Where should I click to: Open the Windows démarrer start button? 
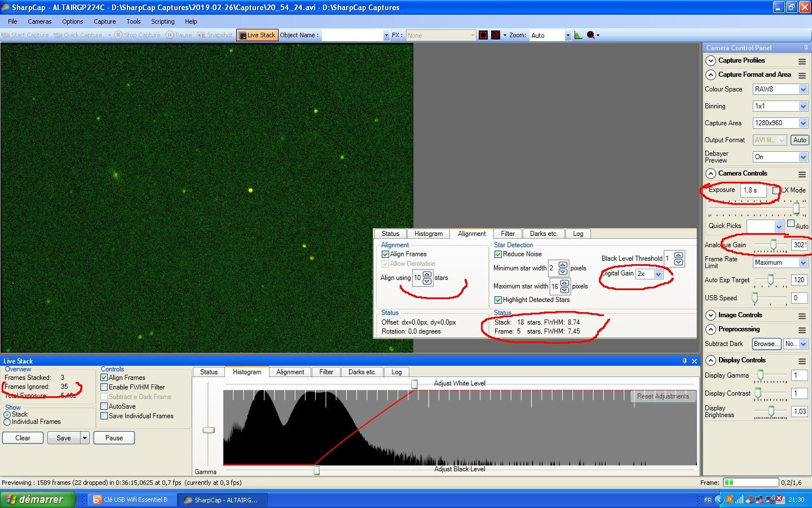coord(38,500)
